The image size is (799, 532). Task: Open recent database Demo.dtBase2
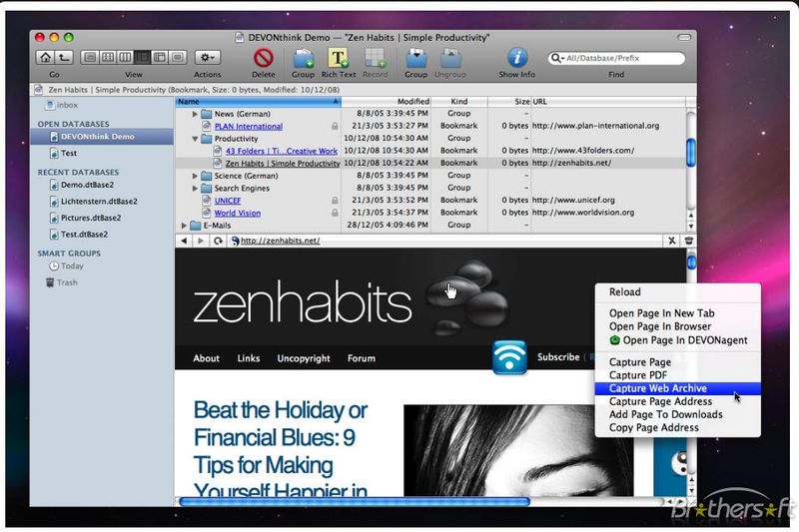pyautogui.click(x=82, y=185)
